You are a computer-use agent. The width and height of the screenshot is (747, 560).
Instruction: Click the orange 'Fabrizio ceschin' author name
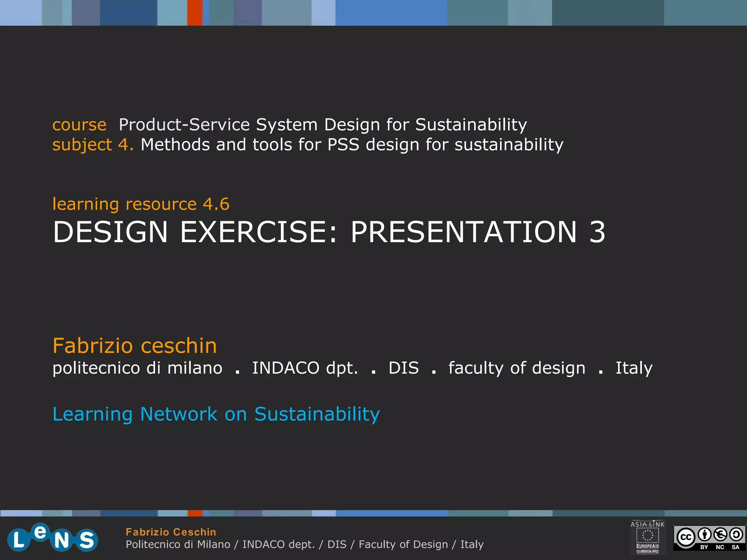click(135, 346)
